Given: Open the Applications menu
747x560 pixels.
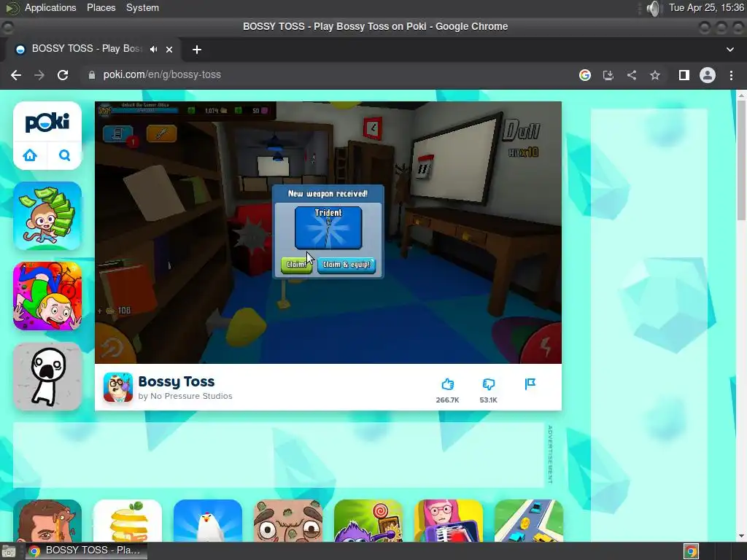Looking at the screenshot, I should point(50,7).
